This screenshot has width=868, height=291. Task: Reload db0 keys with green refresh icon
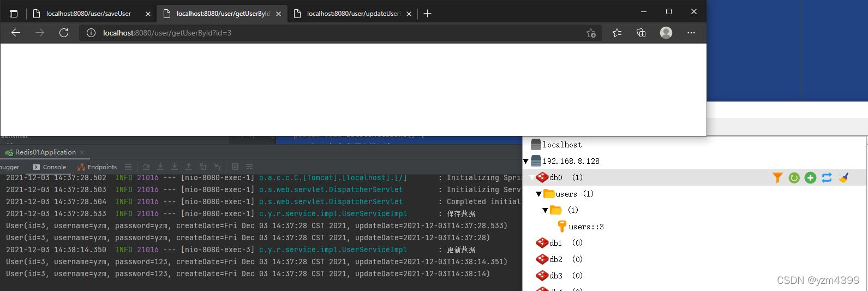click(x=794, y=177)
